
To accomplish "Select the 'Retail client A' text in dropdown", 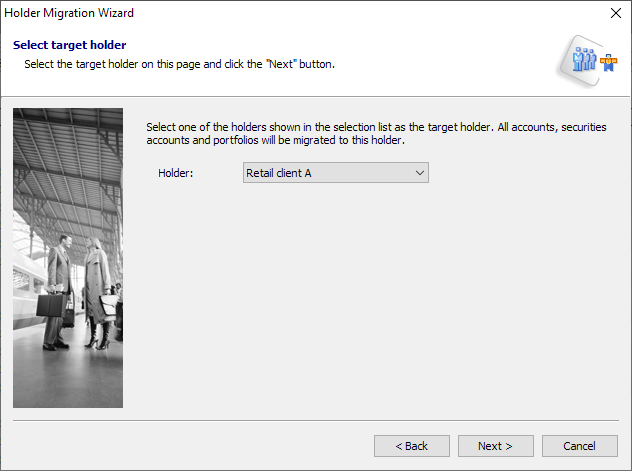I will pos(280,173).
